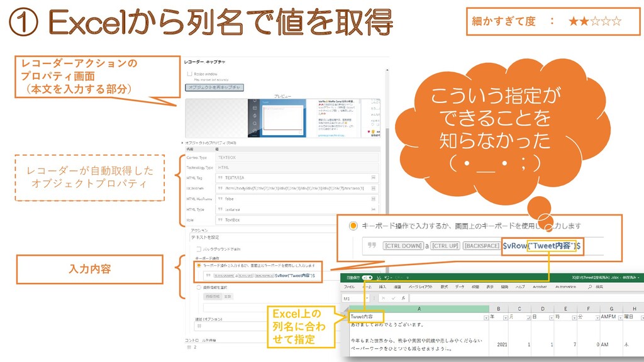Viewport: 644px width, 362px height.
Task: Open the Name Box dropdown arrow
Action: tap(367, 299)
